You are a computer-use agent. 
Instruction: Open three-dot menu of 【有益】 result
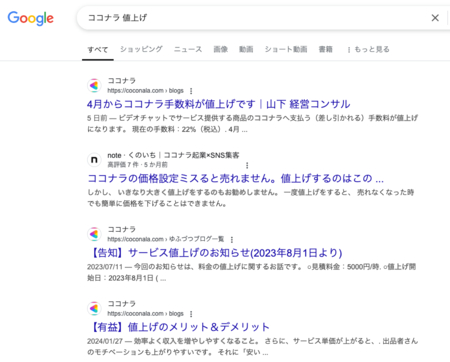pos(191,314)
